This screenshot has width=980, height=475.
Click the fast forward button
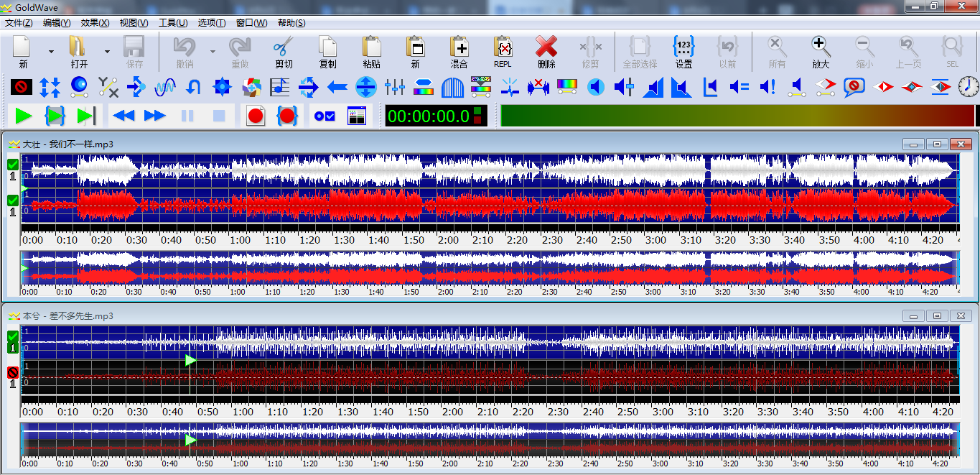tap(155, 116)
